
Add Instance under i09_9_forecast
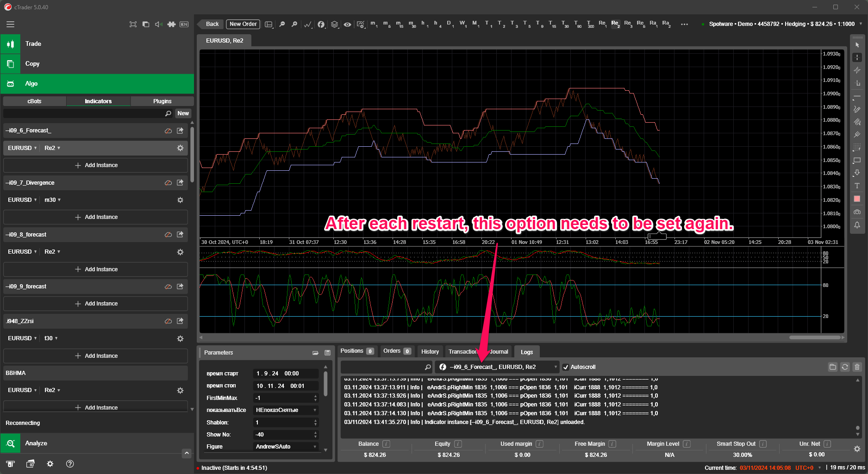[x=96, y=304]
